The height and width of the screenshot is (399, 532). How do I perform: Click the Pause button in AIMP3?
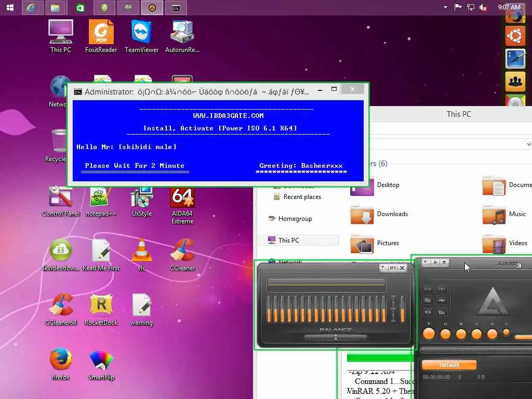[x=445, y=334]
